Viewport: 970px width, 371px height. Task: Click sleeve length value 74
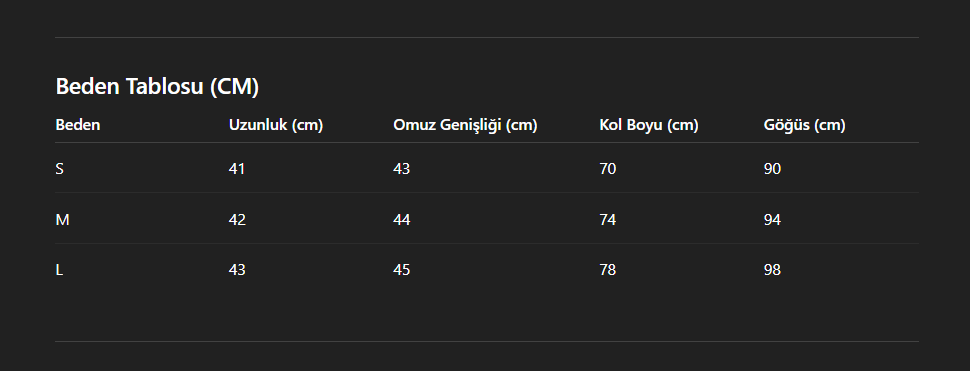click(x=607, y=220)
